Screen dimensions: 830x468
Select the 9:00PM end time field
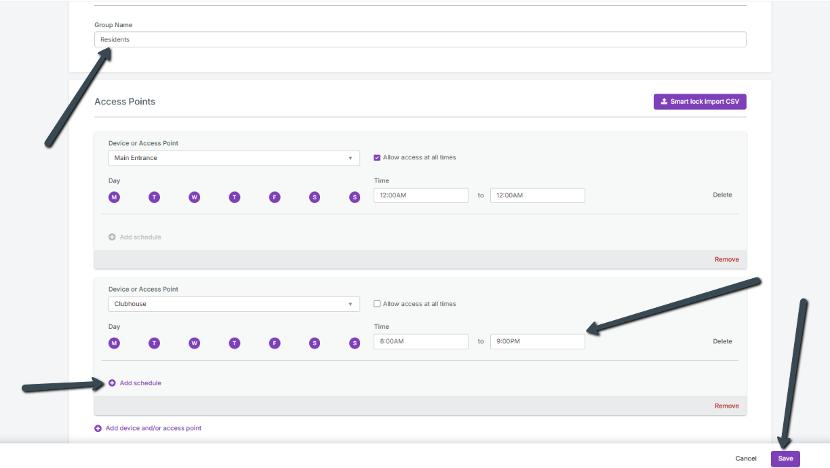tap(537, 341)
